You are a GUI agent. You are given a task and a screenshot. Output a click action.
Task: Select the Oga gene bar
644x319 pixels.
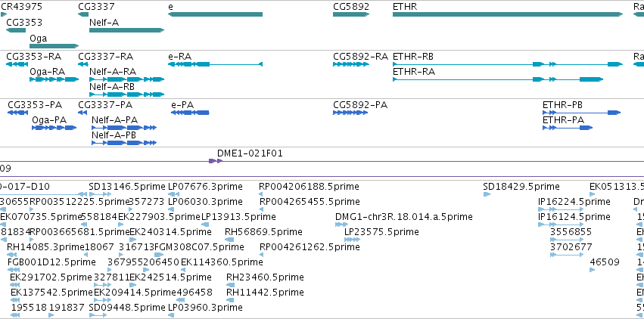coord(54,46)
